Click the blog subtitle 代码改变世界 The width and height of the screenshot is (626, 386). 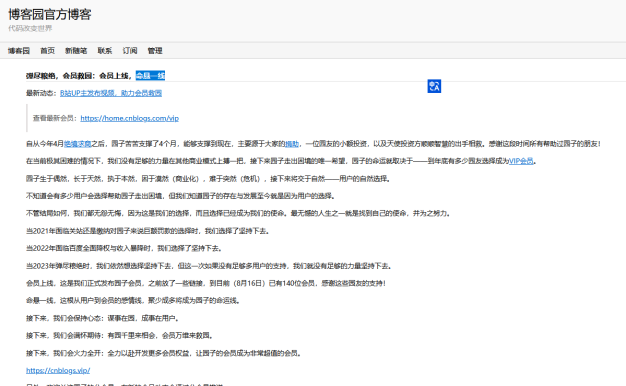click(x=30, y=28)
